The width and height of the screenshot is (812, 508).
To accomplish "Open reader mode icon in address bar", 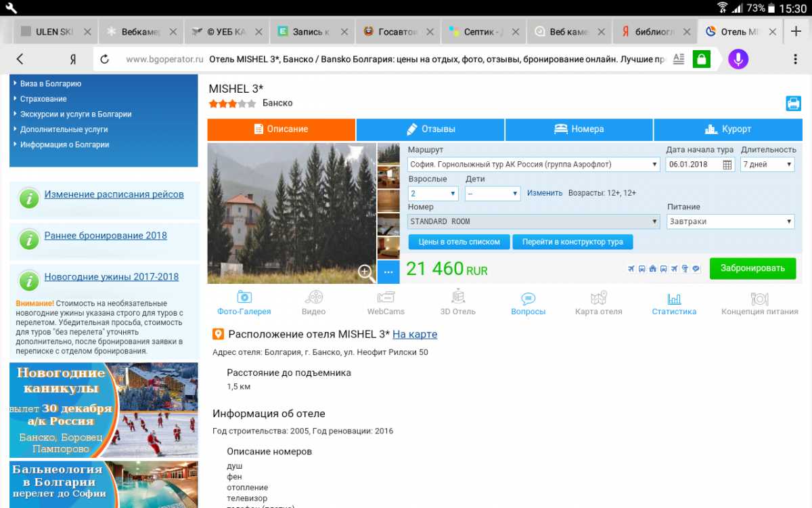I will coord(679,59).
